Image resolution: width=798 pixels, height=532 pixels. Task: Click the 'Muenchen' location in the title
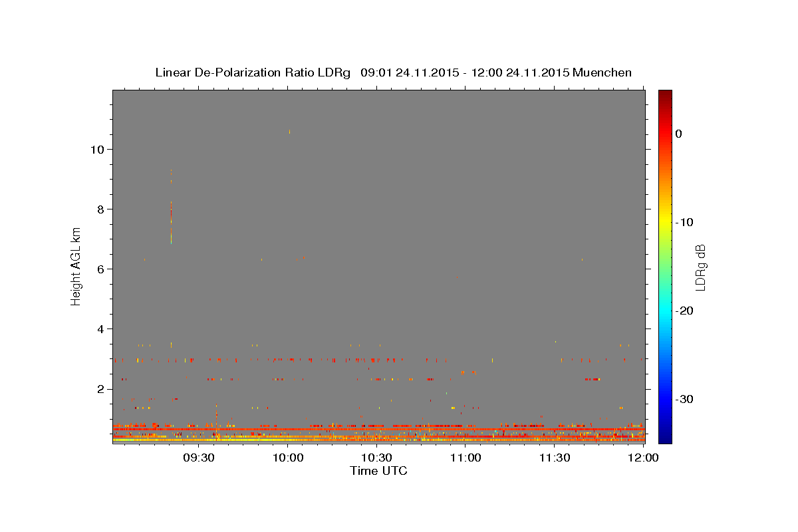click(602, 72)
